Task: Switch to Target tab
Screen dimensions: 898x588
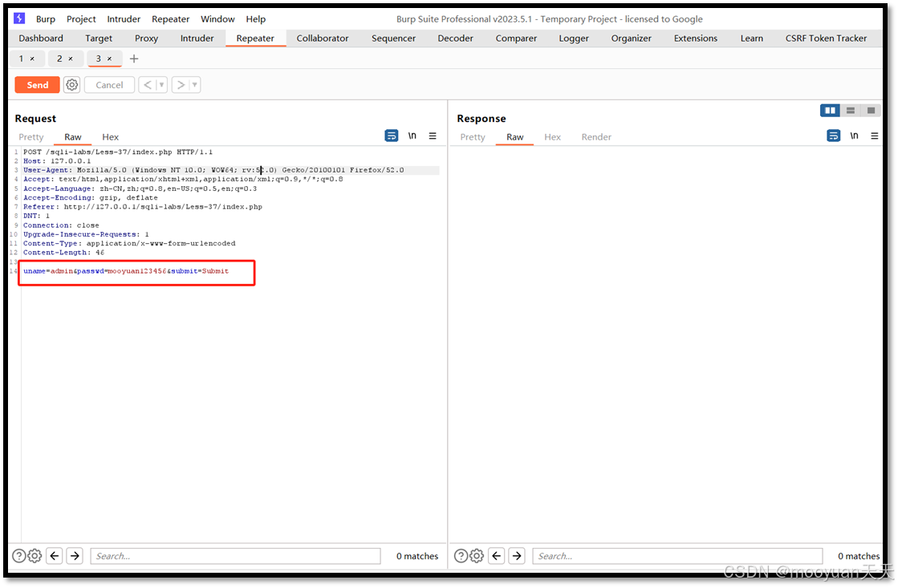Action: tap(99, 39)
